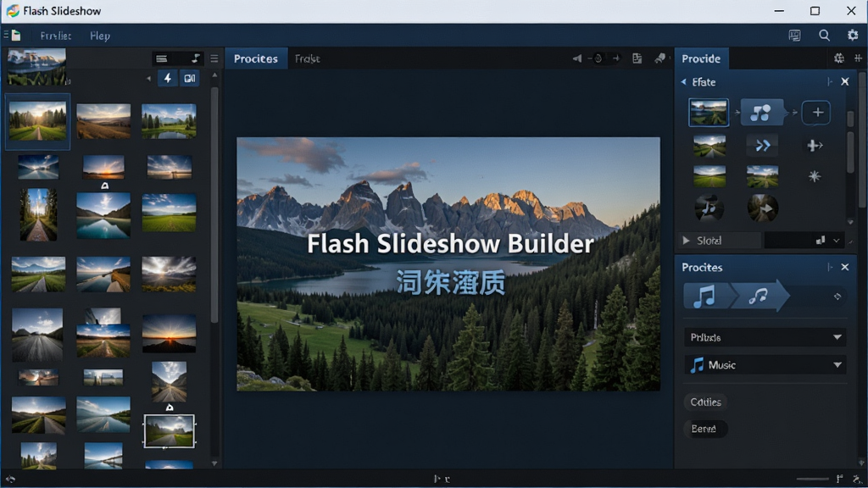Expand the Slotd section triangle
Screen dimensions: 868x488
(x=687, y=241)
